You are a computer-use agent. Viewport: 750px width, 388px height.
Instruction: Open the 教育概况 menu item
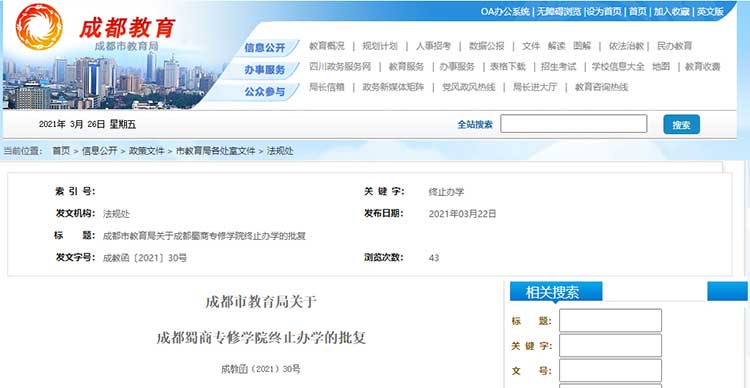(x=327, y=46)
